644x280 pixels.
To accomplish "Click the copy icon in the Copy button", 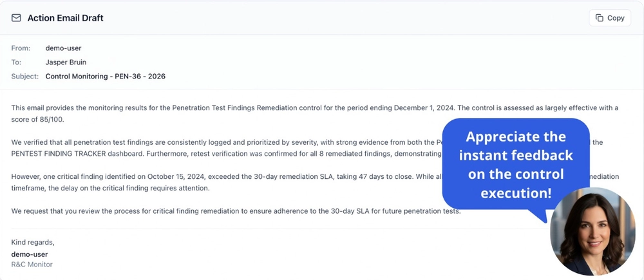I will (599, 18).
